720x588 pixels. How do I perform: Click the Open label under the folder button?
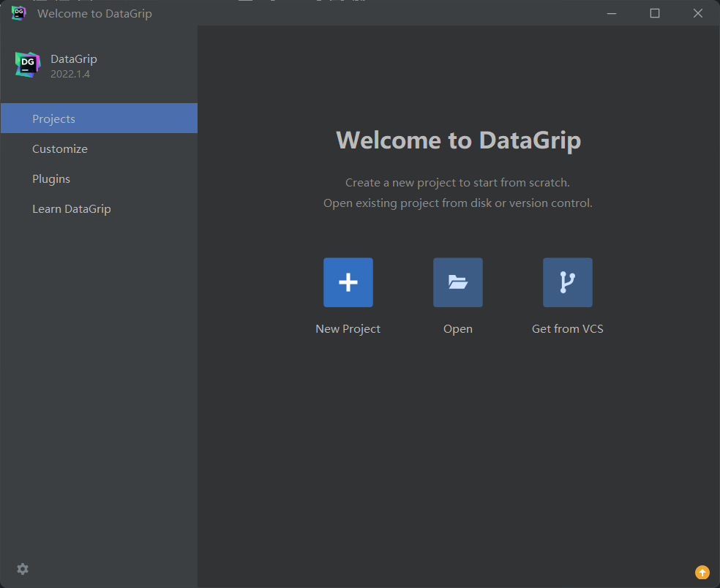(458, 329)
